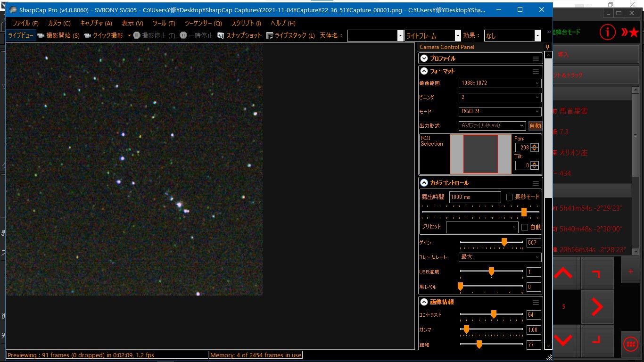
Task: Open the 撮像範囲 1088x1072 dropdown
Action: [x=499, y=83]
